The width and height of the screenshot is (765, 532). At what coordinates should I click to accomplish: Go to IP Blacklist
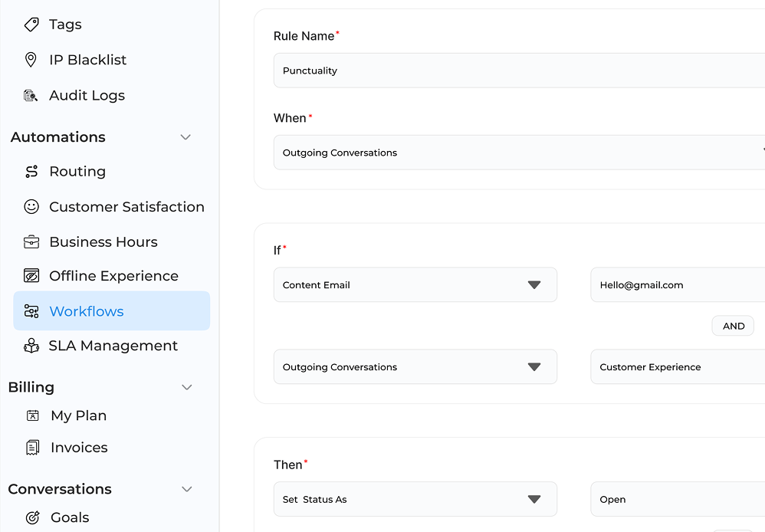coord(88,60)
